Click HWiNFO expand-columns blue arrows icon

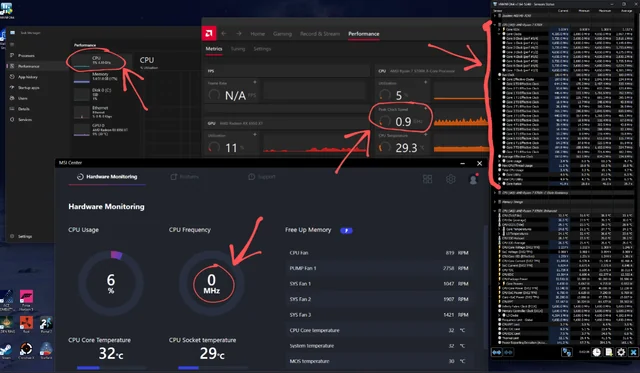click(x=497, y=352)
